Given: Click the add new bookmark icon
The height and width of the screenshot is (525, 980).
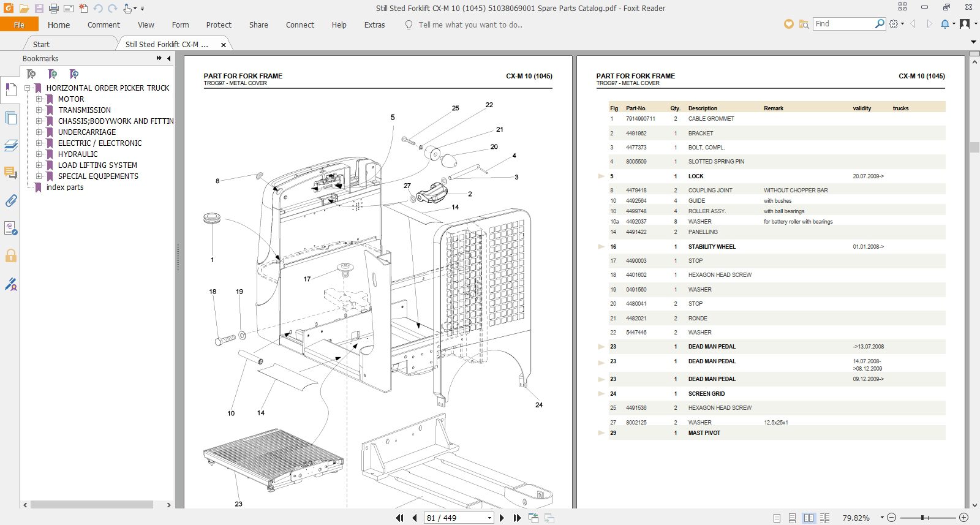Looking at the screenshot, I should [x=53, y=74].
